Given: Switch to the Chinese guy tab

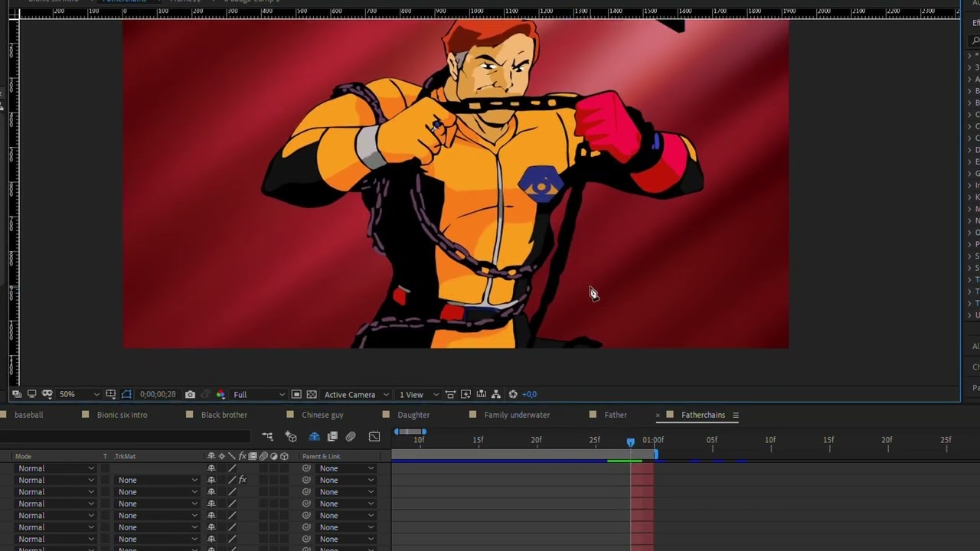Looking at the screenshot, I should click(x=322, y=415).
